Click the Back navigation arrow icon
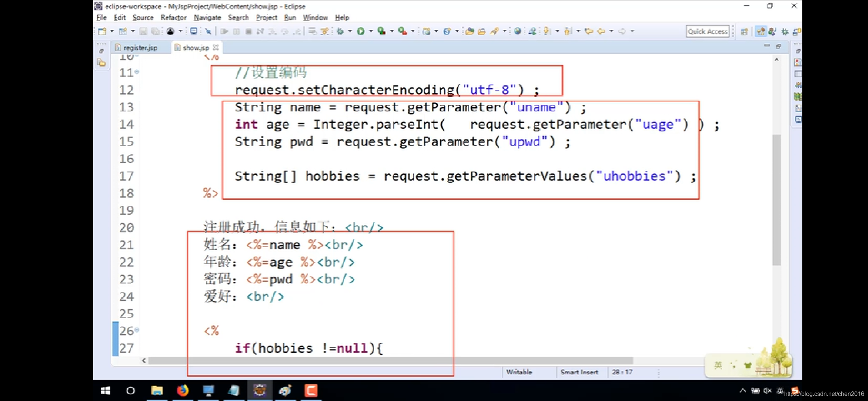The image size is (868, 401). (601, 32)
